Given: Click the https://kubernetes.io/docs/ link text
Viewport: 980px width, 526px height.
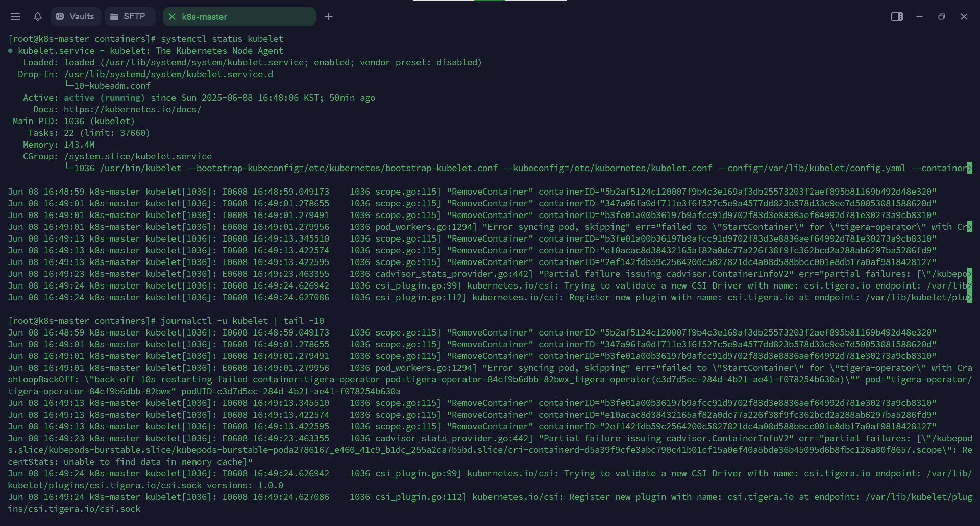Looking at the screenshot, I should [133, 109].
